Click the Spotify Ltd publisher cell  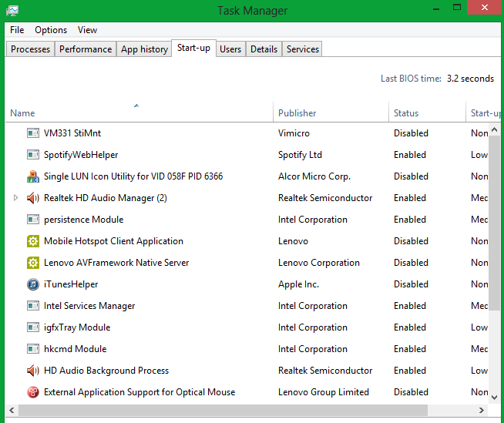tap(300, 155)
